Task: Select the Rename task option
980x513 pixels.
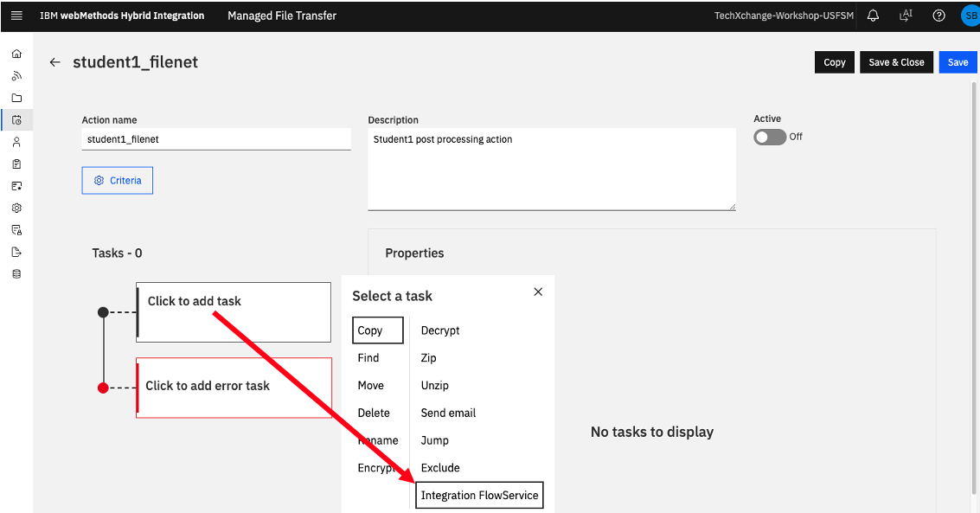Action: click(378, 440)
